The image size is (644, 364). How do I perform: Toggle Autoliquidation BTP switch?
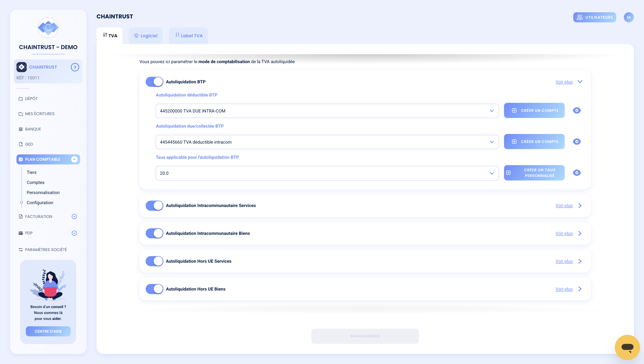[x=154, y=82]
